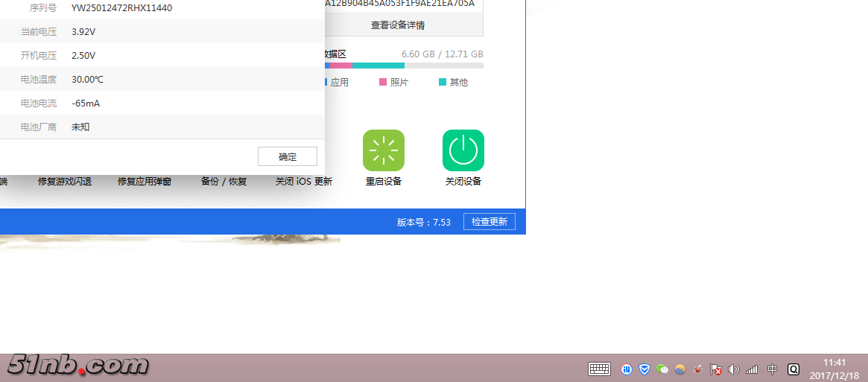The width and height of the screenshot is (868, 382).
Task: Toggle the 中 Chinese input mode indicator
Action: (772, 369)
